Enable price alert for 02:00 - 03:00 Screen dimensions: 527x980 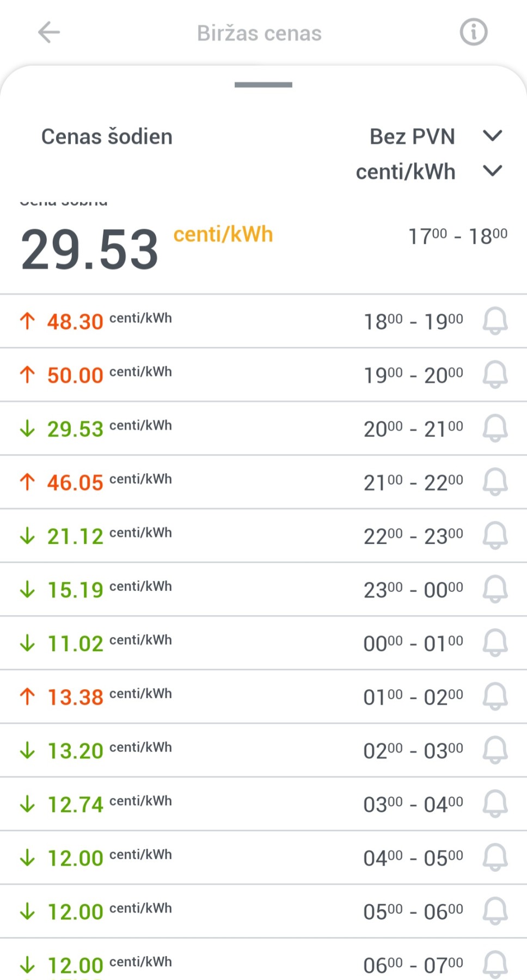495,750
